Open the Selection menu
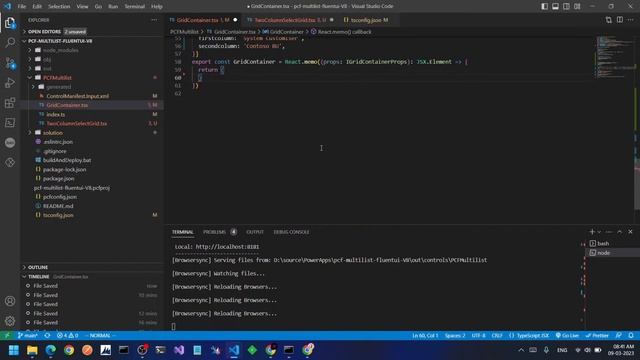This screenshot has height=360, width=640. tap(59, 6)
